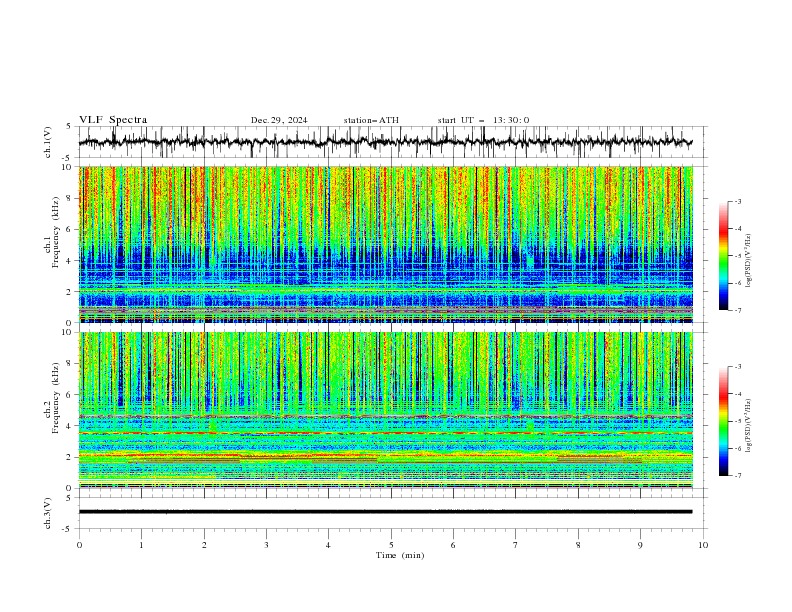Click time axis tick label '8'
The height and width of the screenshot is (612, 792).
click(578, 545)
